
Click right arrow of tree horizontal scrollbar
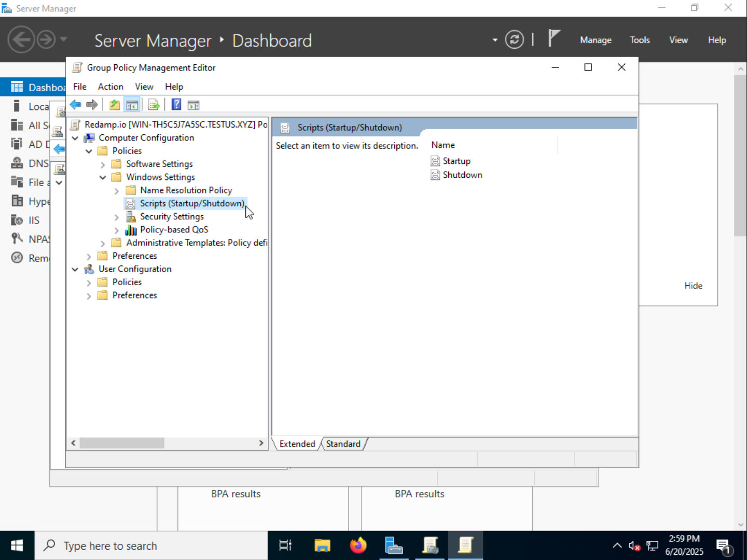point(261,443)
